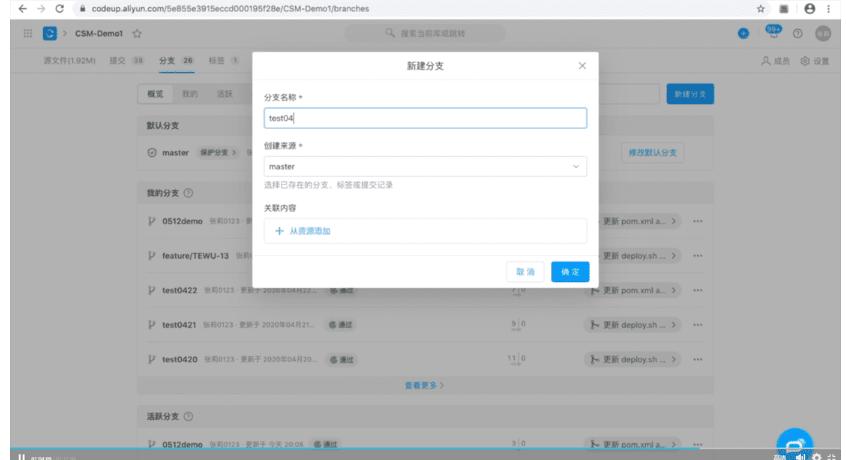This screenshot has width=846, height=460.
Task: Expand 查看更多 to show more branches
Action: tap(425, 386)
